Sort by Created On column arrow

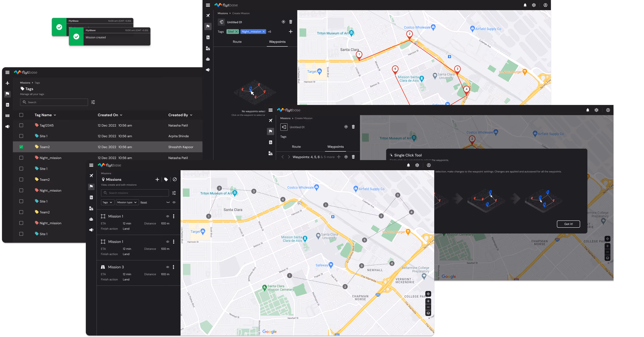click(x=121, y=115)
